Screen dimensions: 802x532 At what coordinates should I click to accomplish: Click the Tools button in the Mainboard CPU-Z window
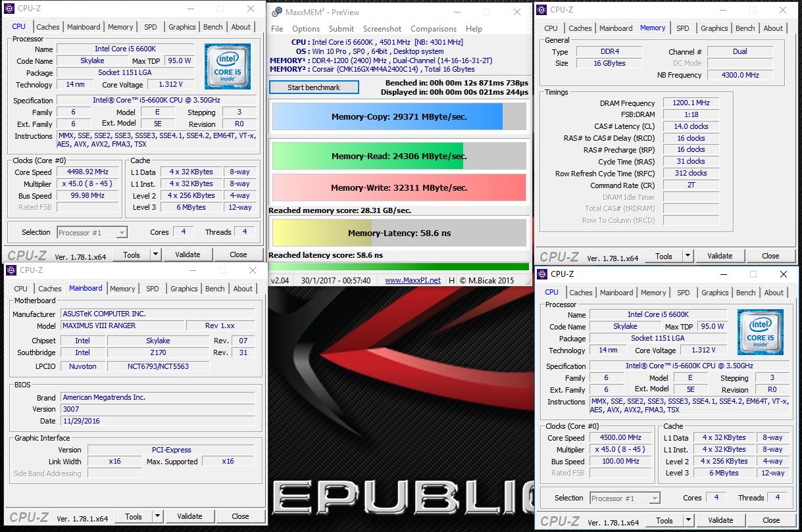134,516
